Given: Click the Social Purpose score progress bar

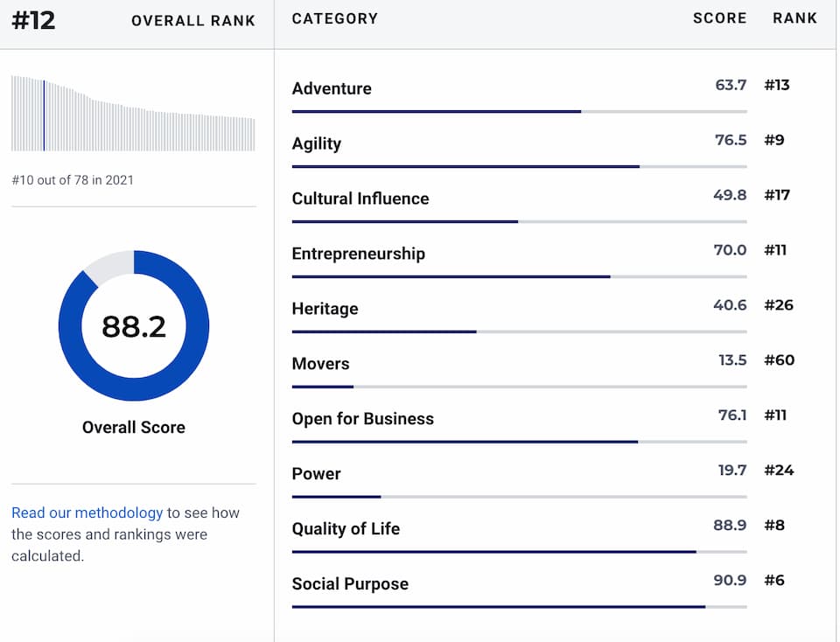Looking at the screenshot, I should click(519, 606).
